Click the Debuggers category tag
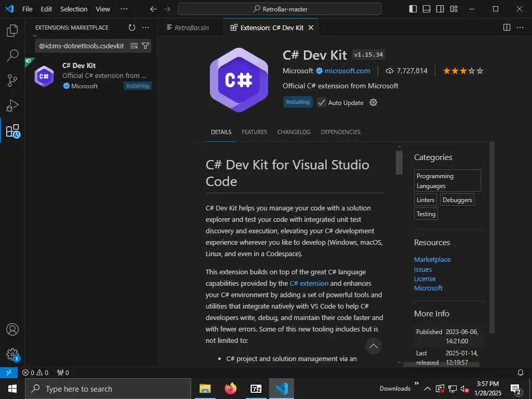This screenshot has width=532, height=399. click(x=457, y=200)
